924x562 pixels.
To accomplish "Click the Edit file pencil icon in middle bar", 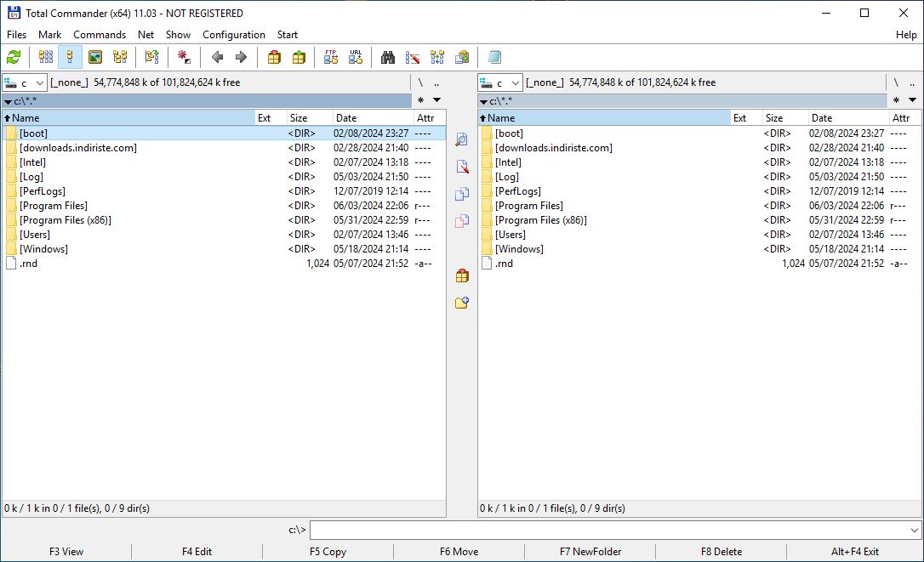I will click(462, 167).
